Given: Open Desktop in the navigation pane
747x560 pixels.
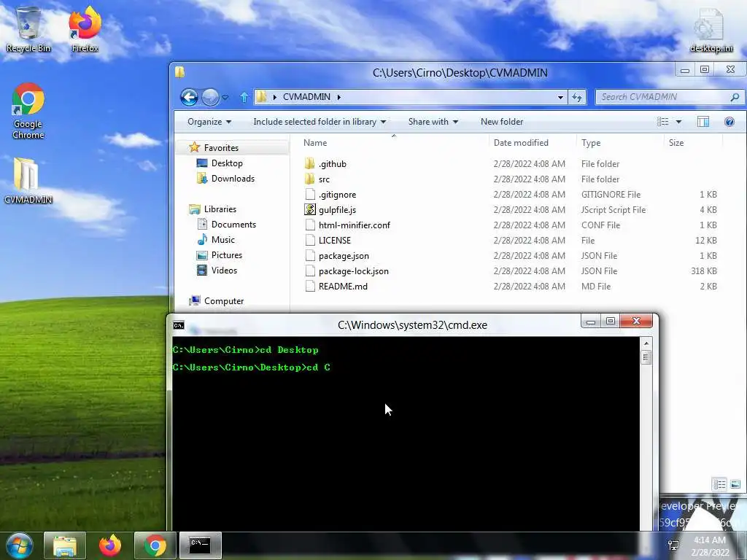Looking at the screenshot, I should click(x=227, y=163).
